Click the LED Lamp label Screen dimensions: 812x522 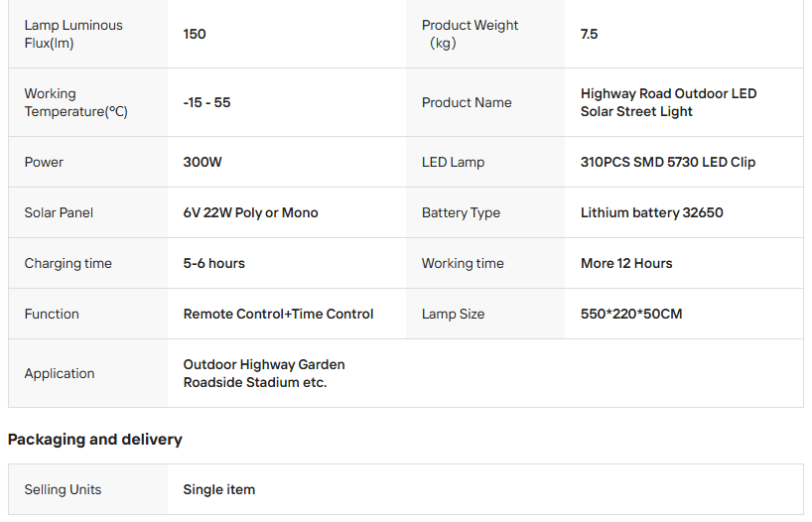click(x=453, y=162)
